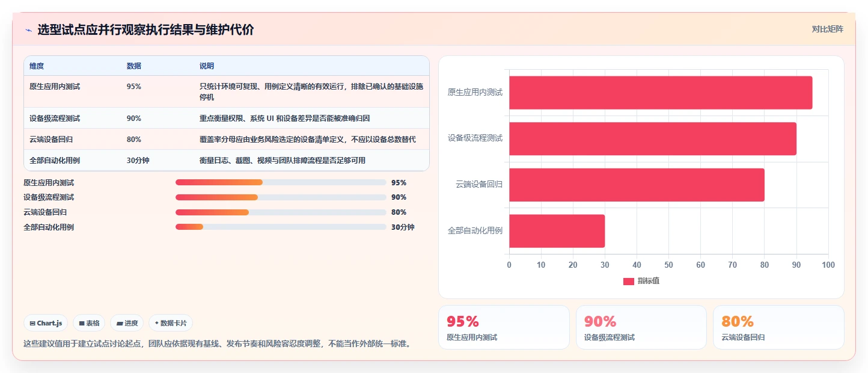
Task: Click description starting 只统计环境可复现
Action: pyautogui.click(x=311, y=91)
